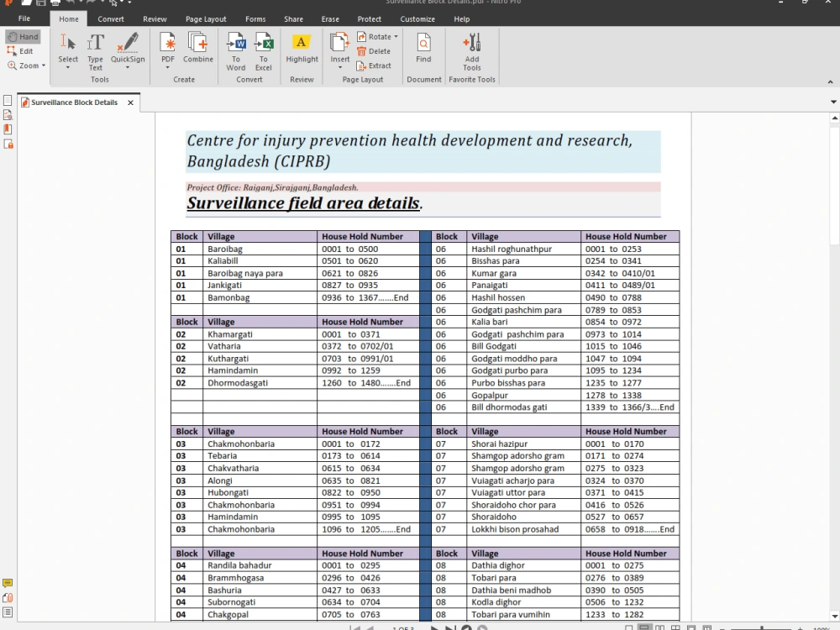Click the vertical scrollbar up arrow
Screen dimensions: 840x630
835,118
